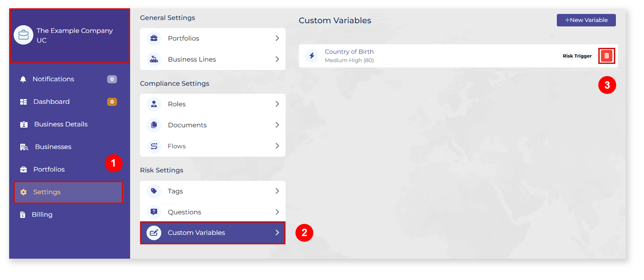
Task: Open the Country of Birth variable link
Action: [x=349, y=51]
